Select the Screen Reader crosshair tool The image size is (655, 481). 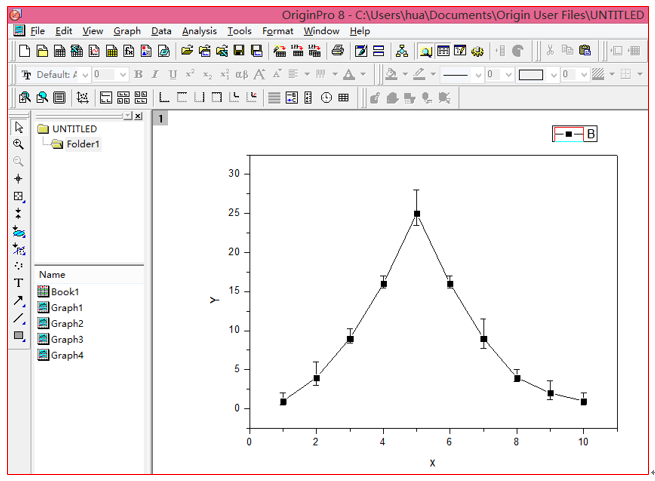18,179
